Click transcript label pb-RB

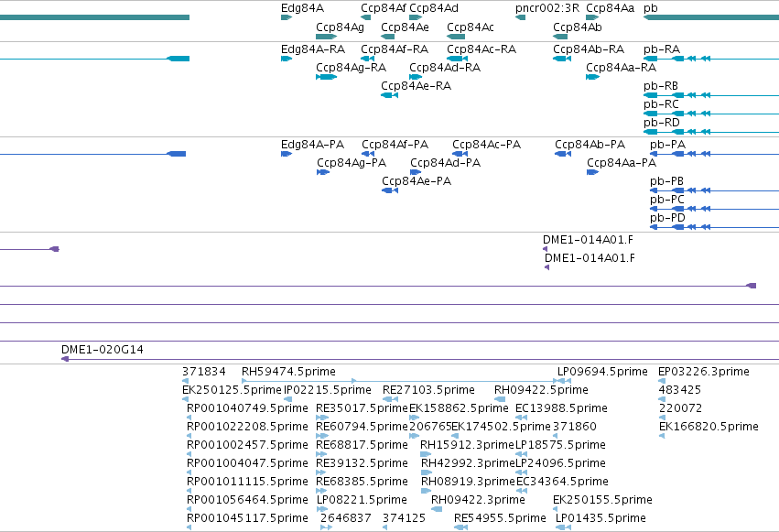[661, 86]
